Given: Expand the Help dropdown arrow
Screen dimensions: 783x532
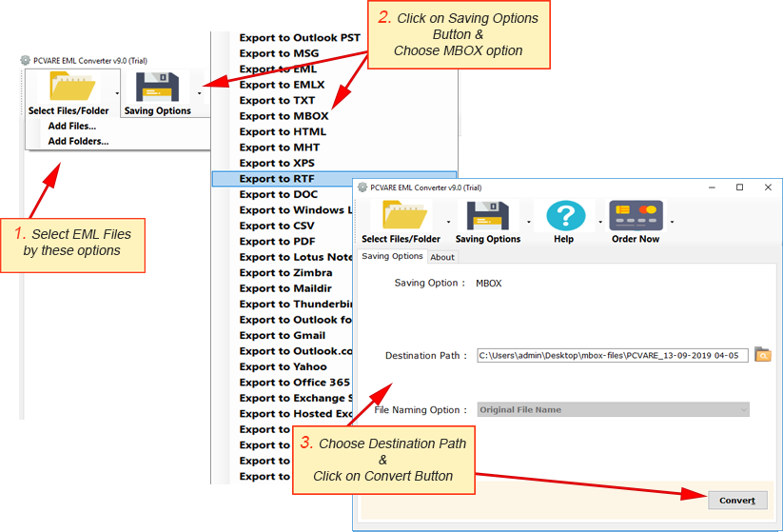Looking at the screenshot, I should [x=600, y=222].
